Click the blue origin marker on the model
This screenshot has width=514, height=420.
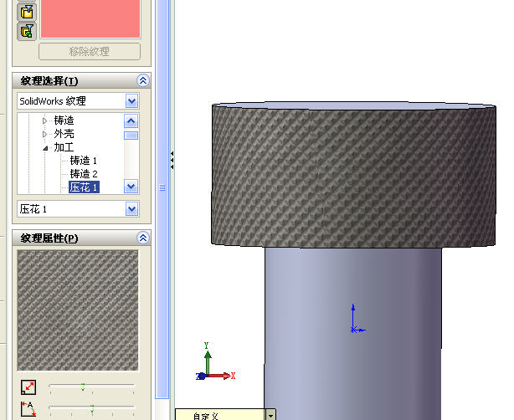pyautogui.click(x=353, y=330)
